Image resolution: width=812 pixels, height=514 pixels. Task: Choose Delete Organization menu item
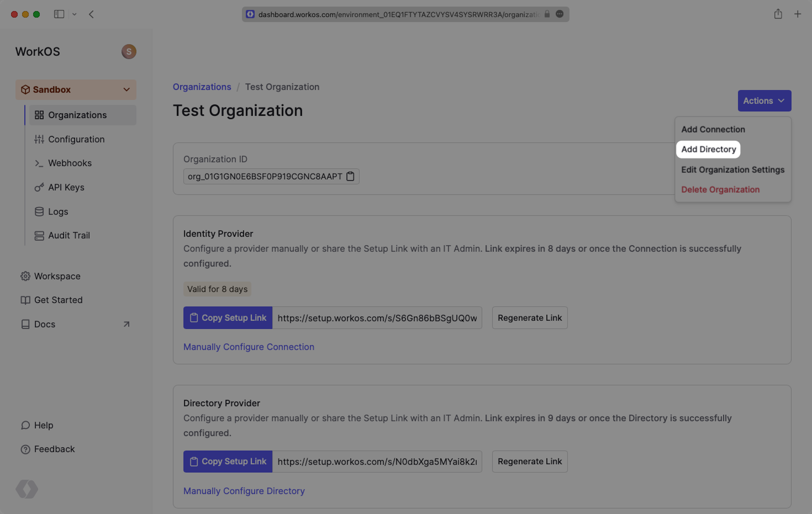[x=720, y=189]
